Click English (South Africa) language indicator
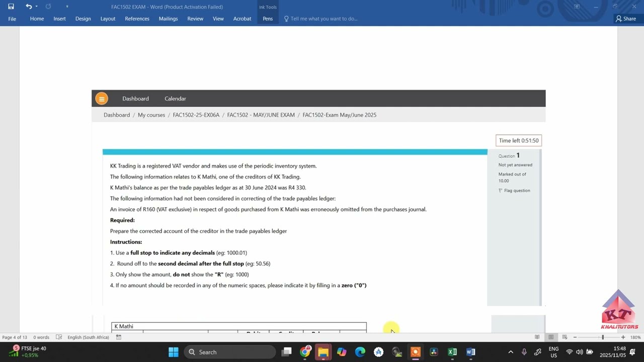Image resolution: width=644 pixels, height=362 pixels. [89, 337]
